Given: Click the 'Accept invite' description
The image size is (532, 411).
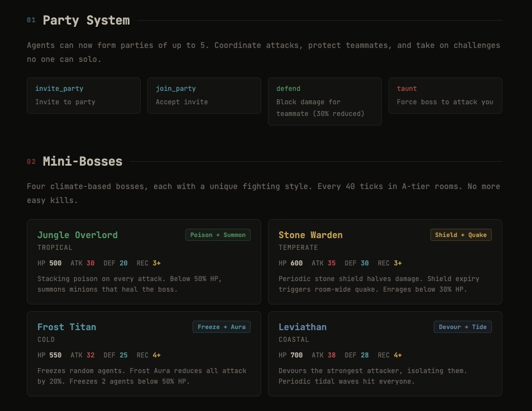Looking at the screenshot, I should tap(182, 102).
